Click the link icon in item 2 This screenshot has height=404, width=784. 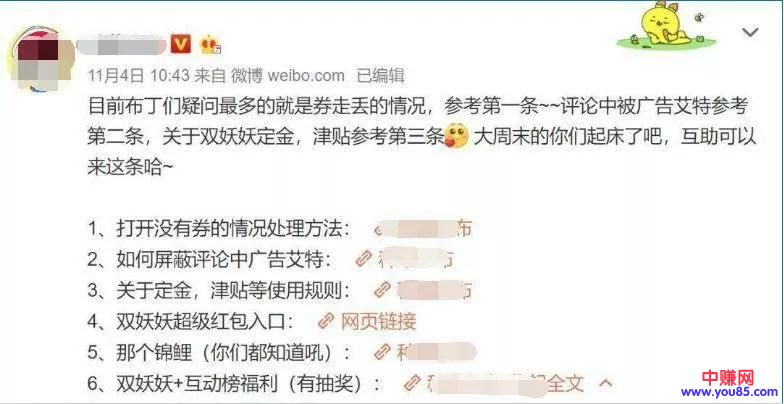(x=363, y=258)
